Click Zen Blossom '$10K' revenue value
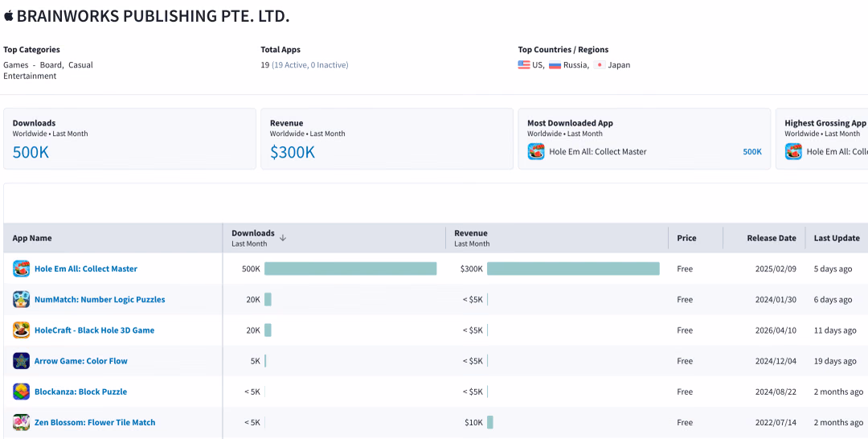868x439 pixels. (473, 422)
